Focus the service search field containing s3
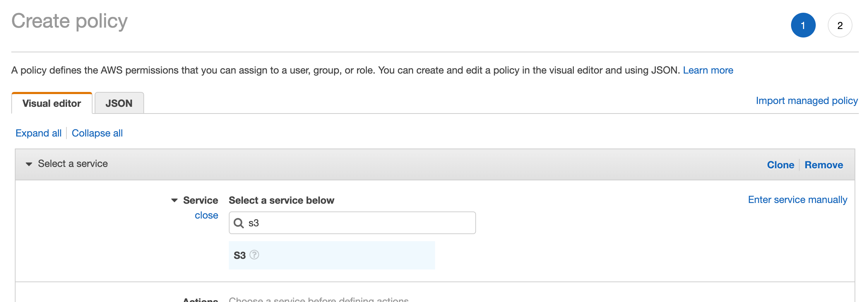This screenshot has height=302, width=868. coord(352,223)
